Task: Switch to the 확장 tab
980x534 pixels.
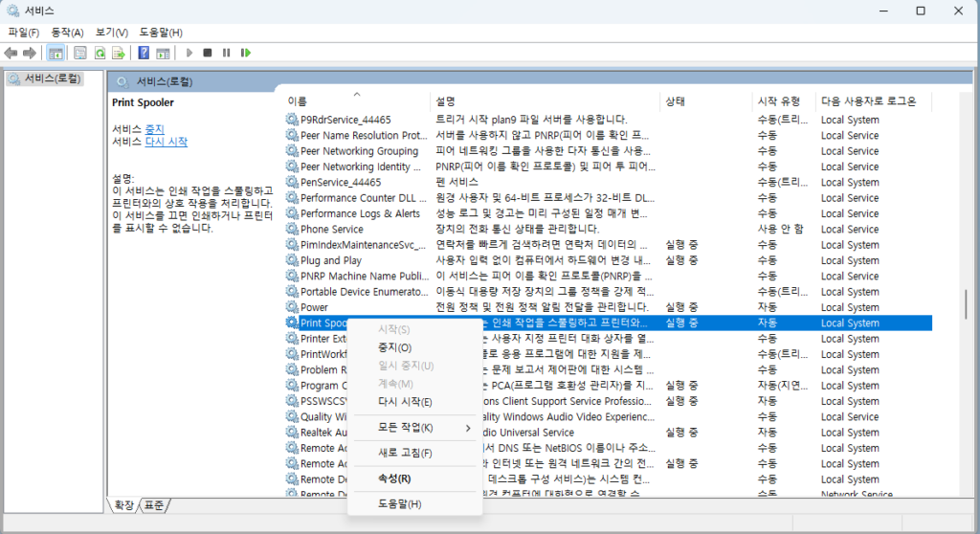Action: click(124, 505)
